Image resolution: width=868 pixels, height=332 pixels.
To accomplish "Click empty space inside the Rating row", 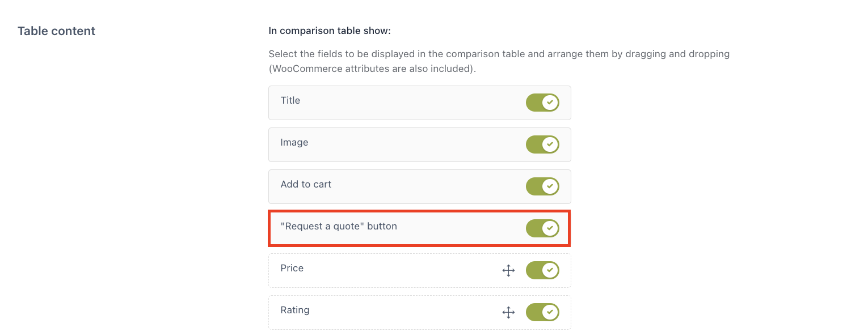I will click(403, 312).
